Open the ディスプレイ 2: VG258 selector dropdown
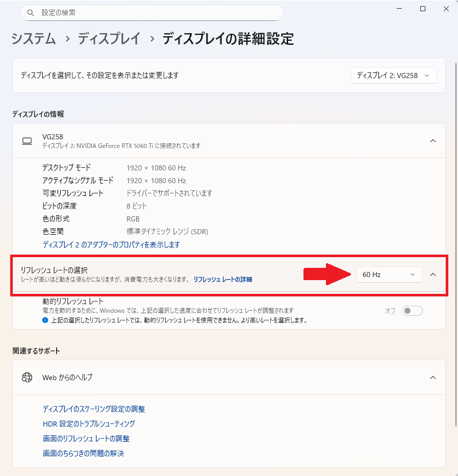458x476 pixels. [394, 75]
